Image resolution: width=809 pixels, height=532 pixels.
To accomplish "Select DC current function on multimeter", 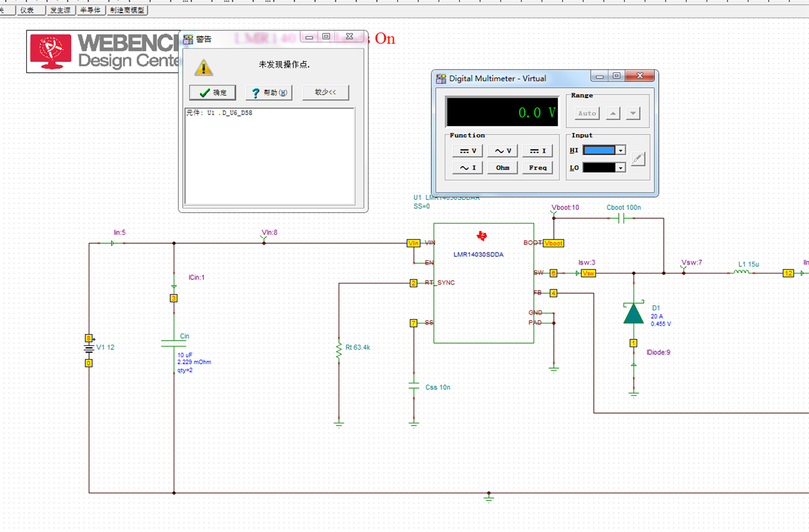I will 537,151.
